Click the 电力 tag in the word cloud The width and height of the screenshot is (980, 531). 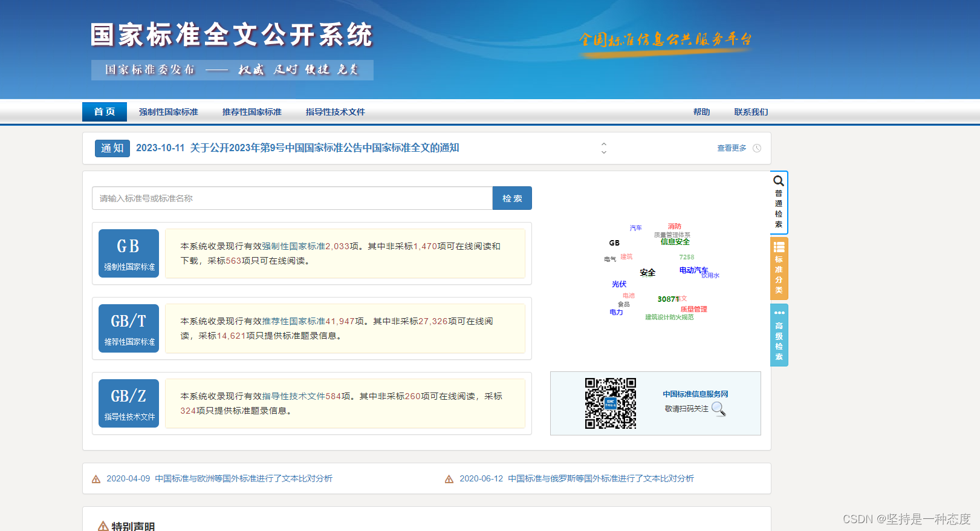pos(616,313)
